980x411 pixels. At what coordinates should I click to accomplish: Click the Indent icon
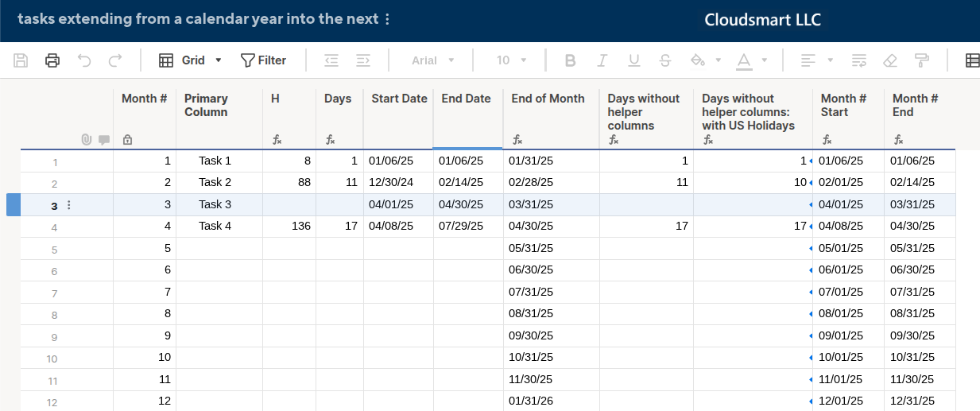pos(363,60)
